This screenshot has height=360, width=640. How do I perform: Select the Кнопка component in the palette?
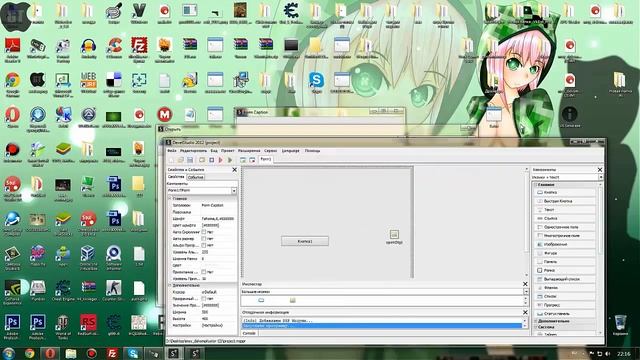point(564,192)
